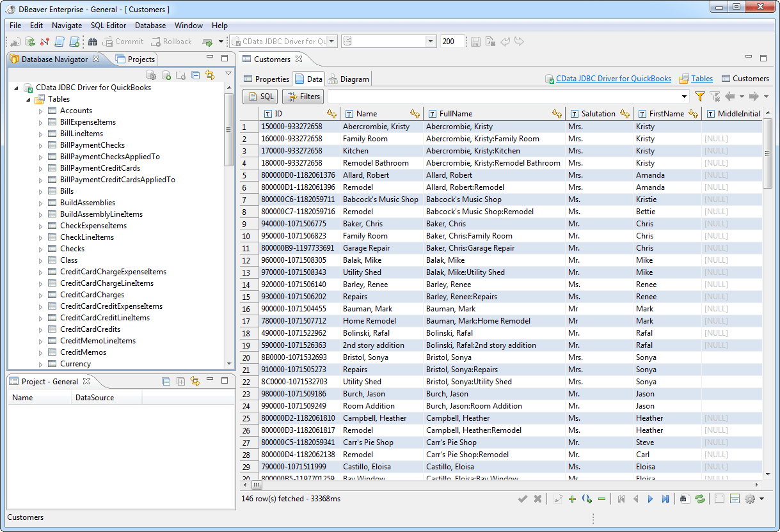The height and width of the screenshot is (532, 780).
Task: Collapse the Tables node in Database Navigator
Action: coord(28,99)
